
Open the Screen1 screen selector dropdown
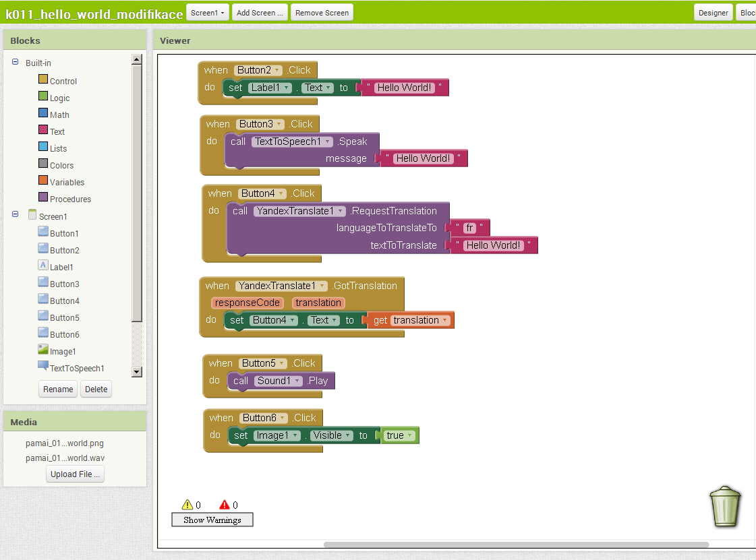pos(207,13)
